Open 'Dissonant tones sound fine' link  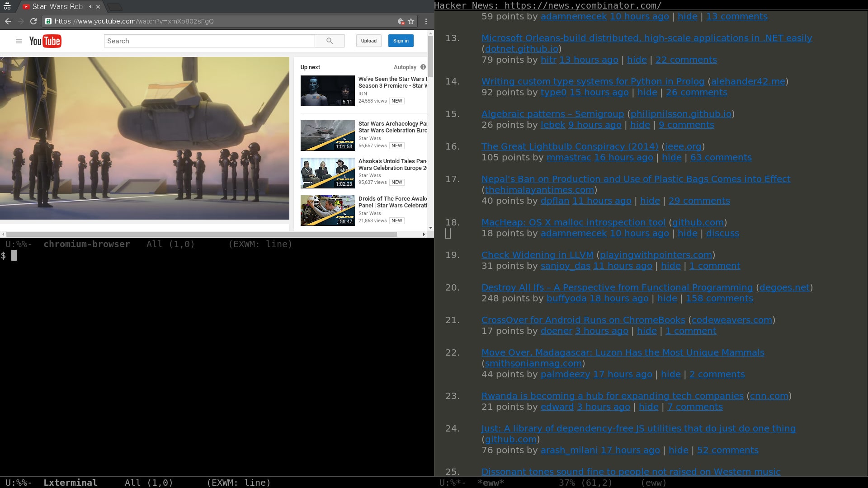631,472
